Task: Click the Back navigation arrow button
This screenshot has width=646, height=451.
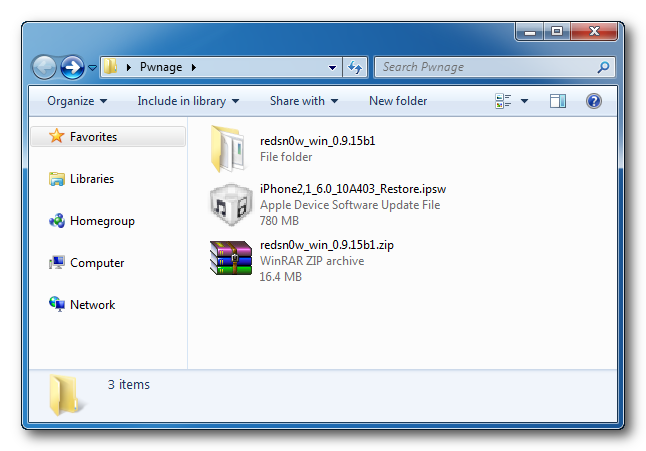Action: [44, 67]
